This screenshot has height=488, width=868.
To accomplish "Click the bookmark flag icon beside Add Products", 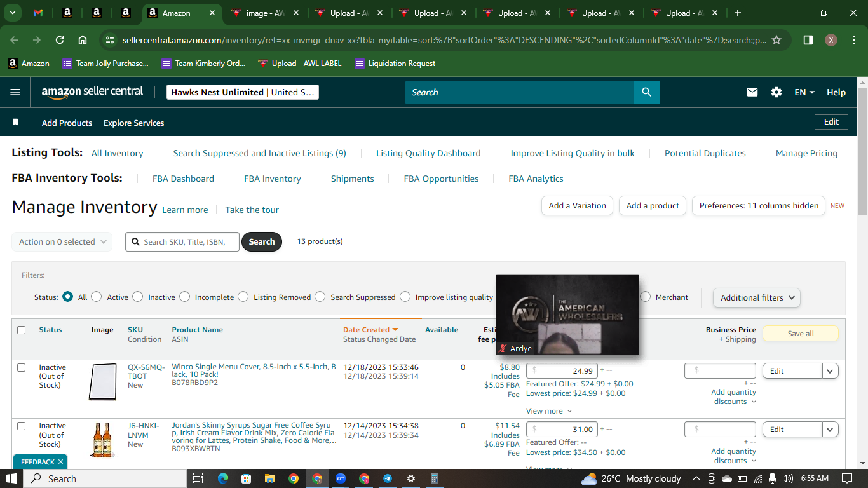I will (15, 122).
